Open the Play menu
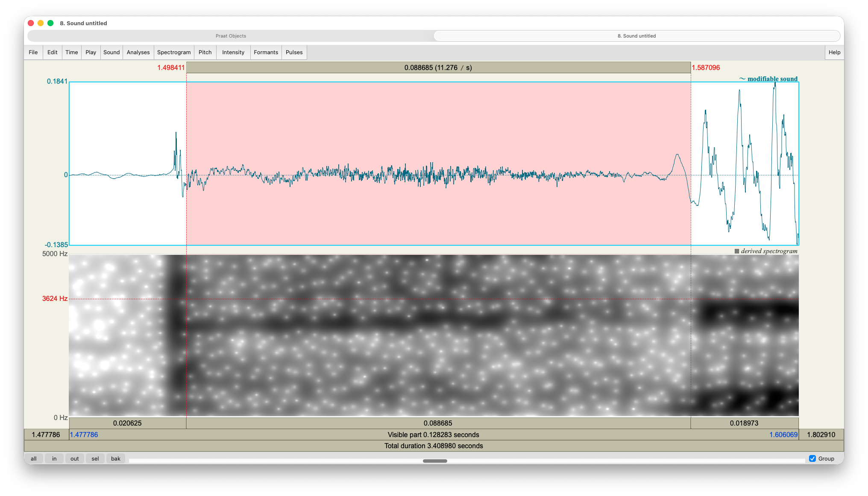The image size is (868, 496). (x=91, y=52)
